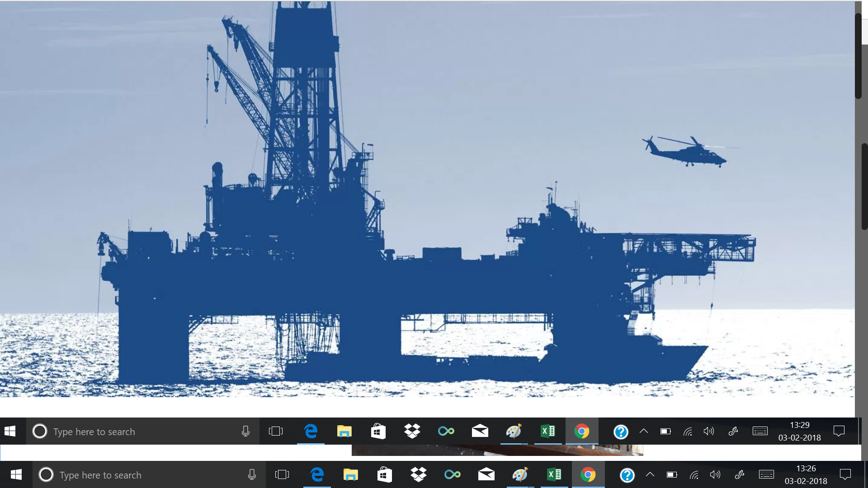
Task: Switch to Paint in the 13:26 taskbar
Action: 520,474
